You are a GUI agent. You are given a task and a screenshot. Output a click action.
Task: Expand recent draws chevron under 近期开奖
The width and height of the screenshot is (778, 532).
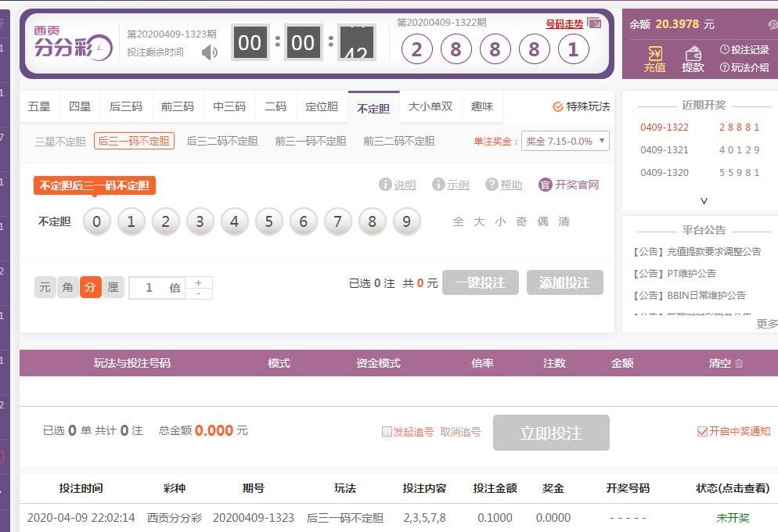click(x=704, y=201)
